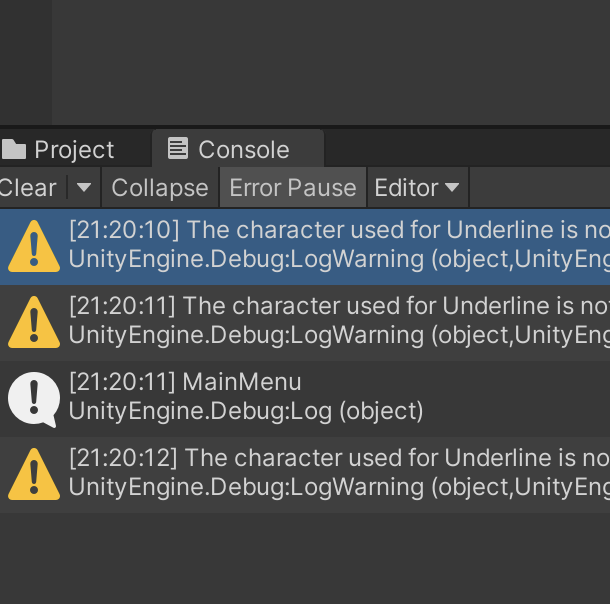Toggle Collapse for duplicate messages
Screen dimensions: 610x604
tap(160, 188)
